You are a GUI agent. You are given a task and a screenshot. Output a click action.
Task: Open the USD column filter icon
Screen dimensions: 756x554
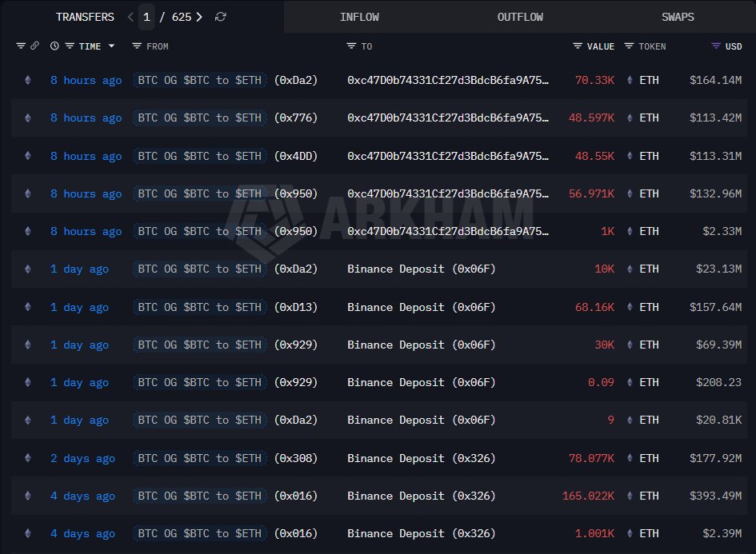pyautogui.click(x=716, y=46)
